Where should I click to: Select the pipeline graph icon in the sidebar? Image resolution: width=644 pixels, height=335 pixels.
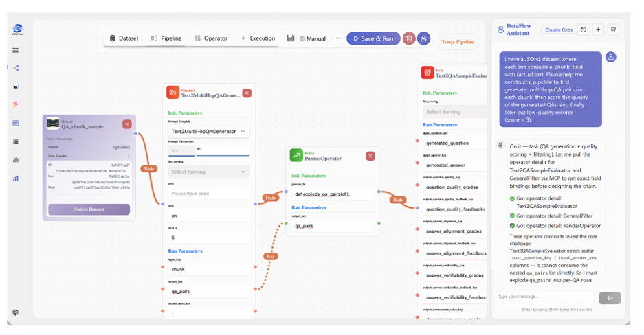coord(16,68)
